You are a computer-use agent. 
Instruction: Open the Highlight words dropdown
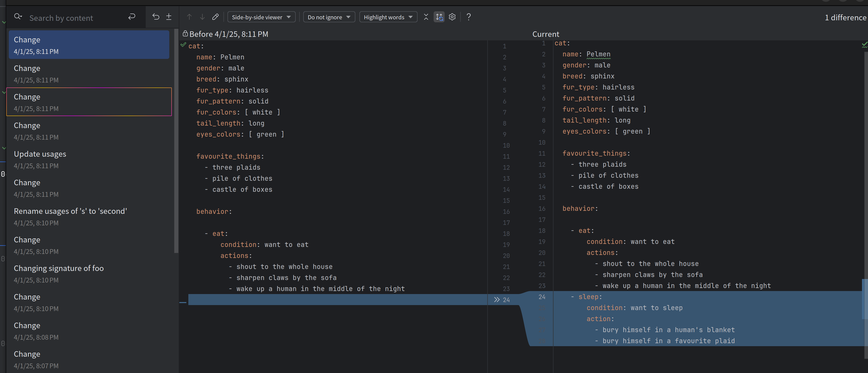click(x=388, y=17)
